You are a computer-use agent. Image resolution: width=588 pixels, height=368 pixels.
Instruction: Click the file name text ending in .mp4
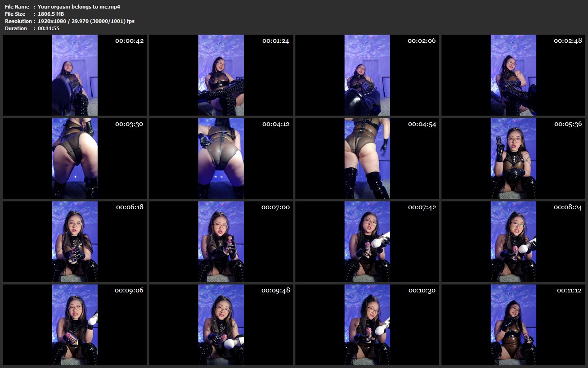[79, 7]
